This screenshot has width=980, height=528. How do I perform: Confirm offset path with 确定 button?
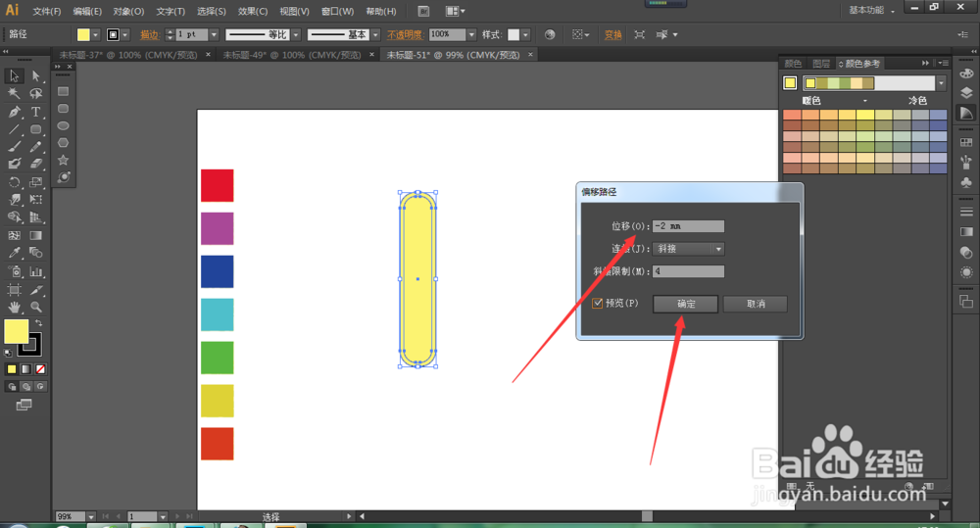(686, 304)
